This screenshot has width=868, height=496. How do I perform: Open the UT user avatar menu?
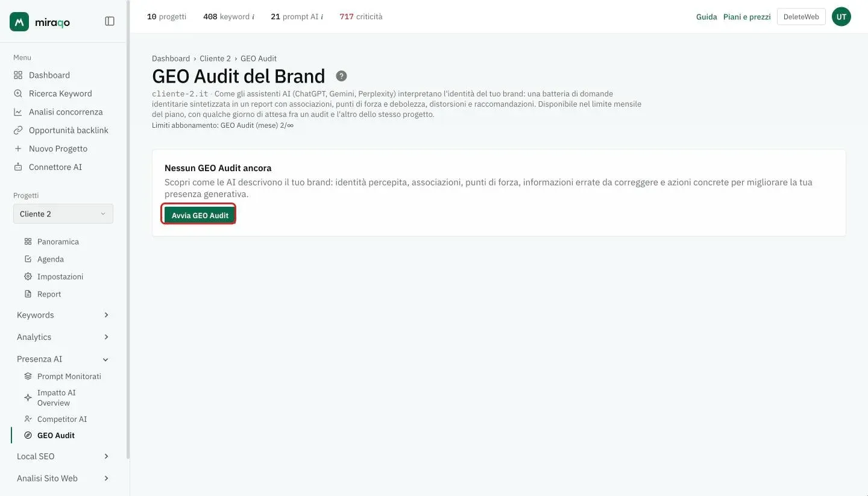841,17
